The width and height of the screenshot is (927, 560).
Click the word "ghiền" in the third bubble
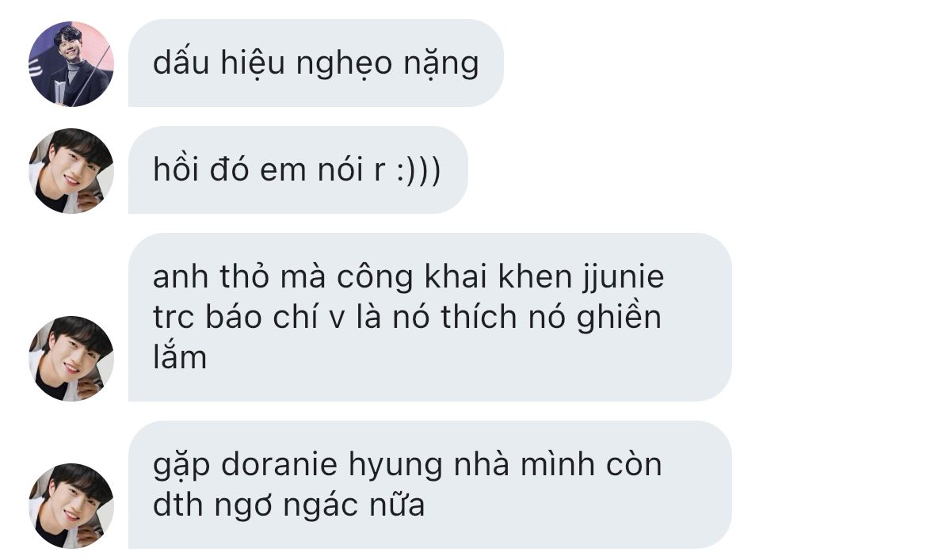(619, 317)
